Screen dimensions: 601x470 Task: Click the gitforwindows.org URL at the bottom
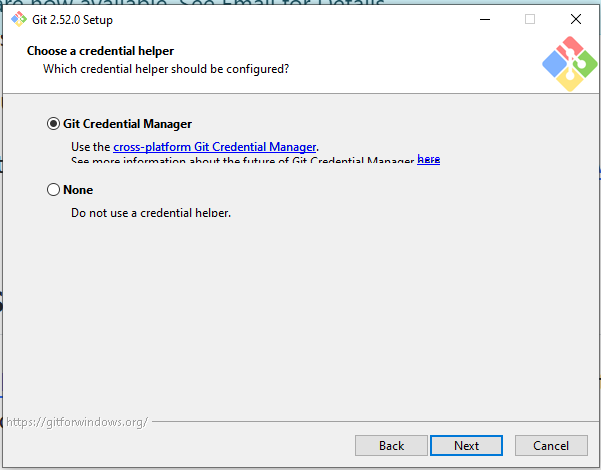(77, 422)
